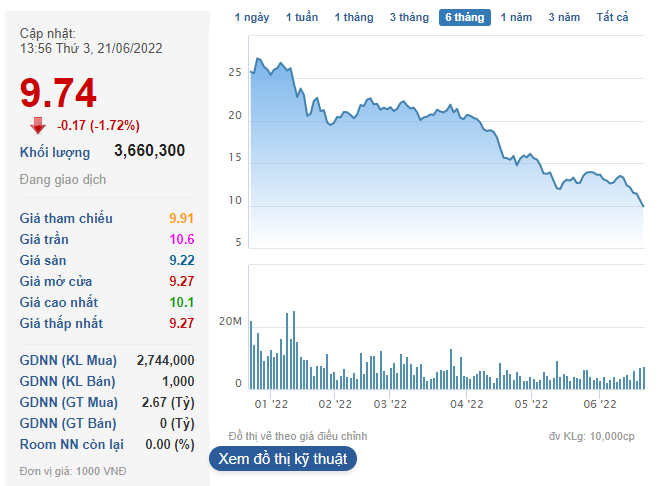
Task: Switch chart to 1 năm range
Action: (x=517, y=17)
